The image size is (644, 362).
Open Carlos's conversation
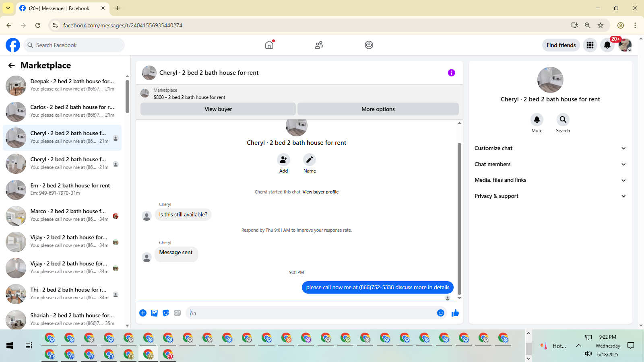(62, 111)
